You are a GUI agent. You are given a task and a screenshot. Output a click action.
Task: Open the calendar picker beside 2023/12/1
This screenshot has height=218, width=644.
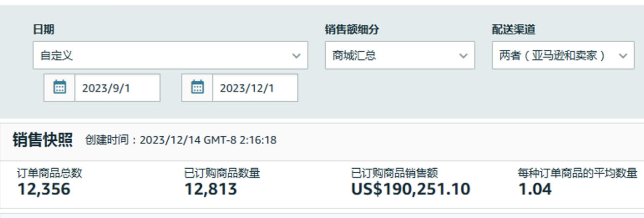pyautogui.click(x=197, y=87)
